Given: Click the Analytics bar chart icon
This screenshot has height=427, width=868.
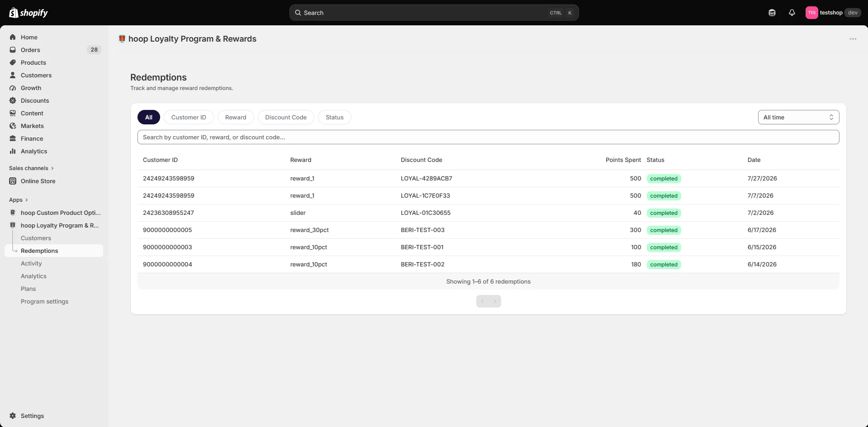Looking at the screenshot, I should [x=13, y=151].
